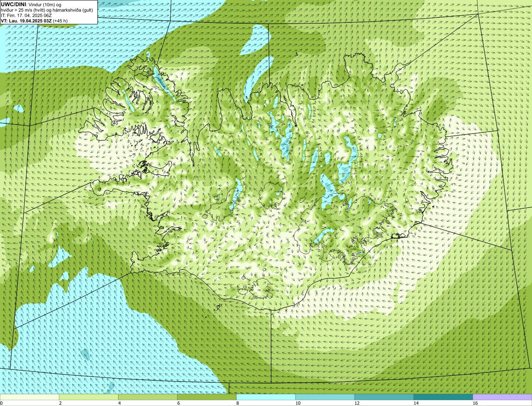Click the legend scale label "8"
The height and width of the screenshot is (406, 532).
237,403
